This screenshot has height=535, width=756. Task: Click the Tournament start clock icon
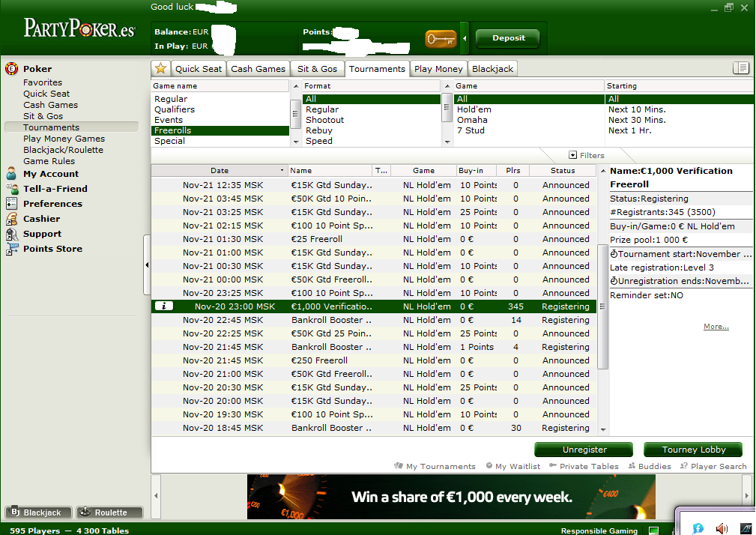[x=614, y=254]
